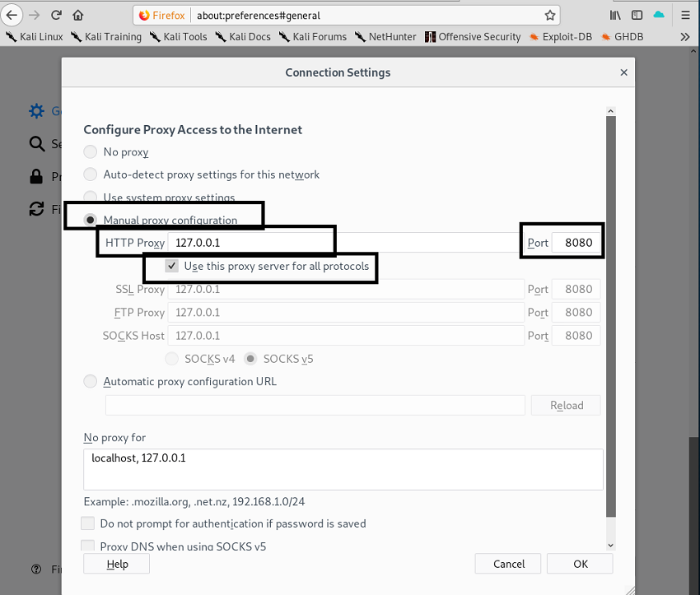Screen dimensions: 700x595
Task: Open the Library icon in toolbar
Action: [x=615, y=15]
